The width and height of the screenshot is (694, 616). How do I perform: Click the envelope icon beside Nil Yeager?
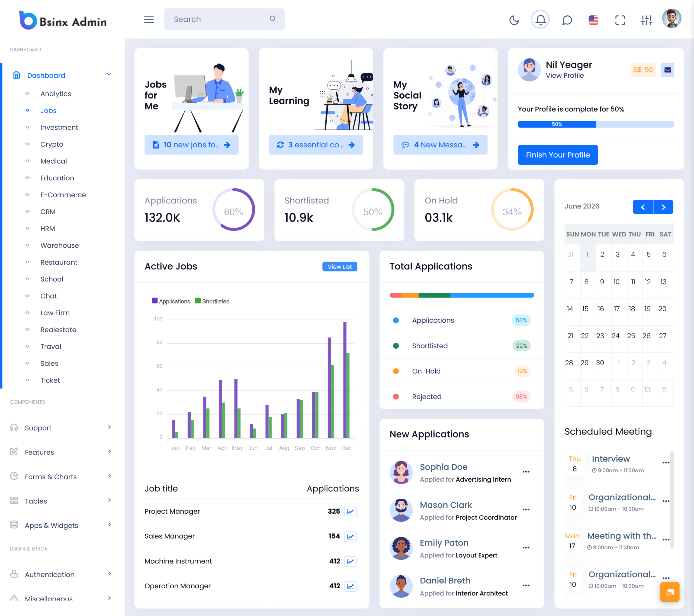pyautogui.click(x=667, y=70)
